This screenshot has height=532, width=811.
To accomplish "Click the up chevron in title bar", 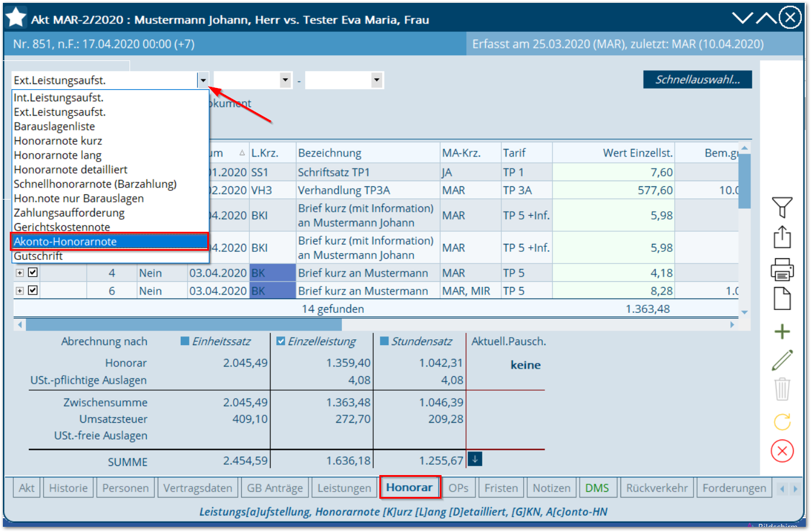I will [x=766, y=18].
